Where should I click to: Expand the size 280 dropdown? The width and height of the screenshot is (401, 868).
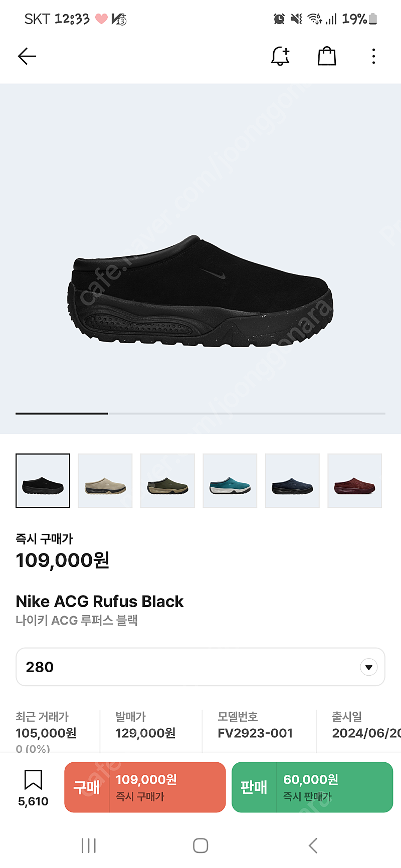(x=200, y=667)
